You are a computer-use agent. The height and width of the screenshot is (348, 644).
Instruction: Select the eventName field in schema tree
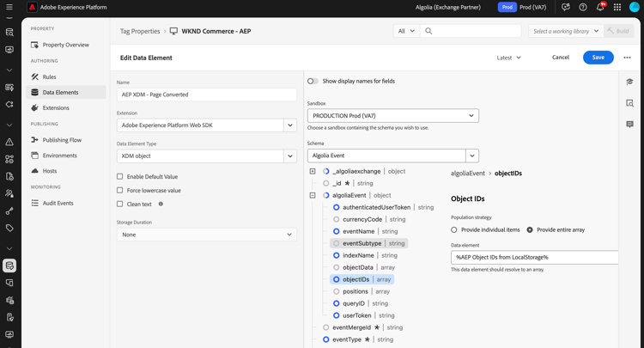pyautogui.click(x=358, y=231)
